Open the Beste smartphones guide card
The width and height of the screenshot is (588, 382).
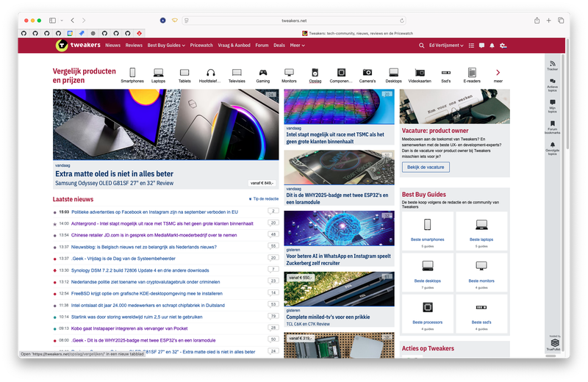click(428, 231)
